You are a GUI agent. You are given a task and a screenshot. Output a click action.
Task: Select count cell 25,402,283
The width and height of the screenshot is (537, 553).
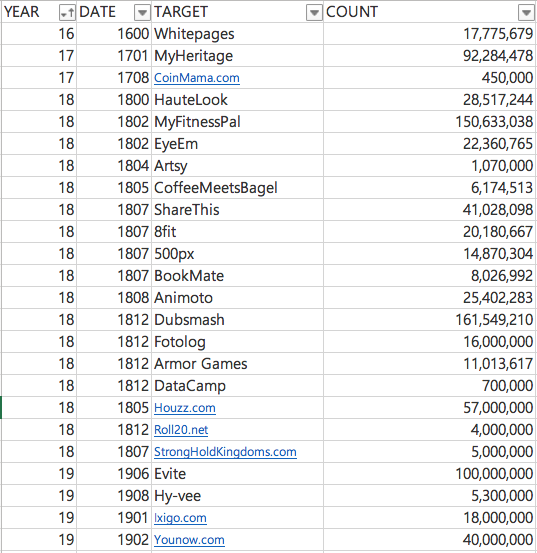(430, 298)
